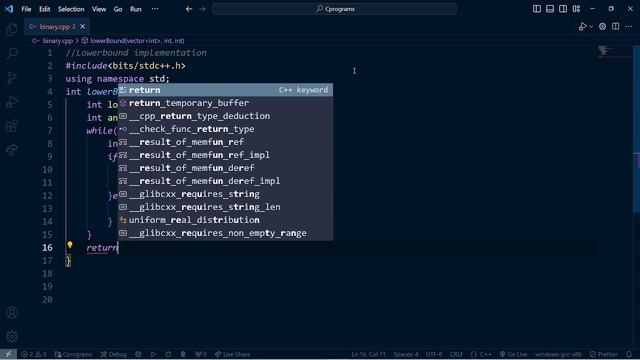Viewport: 640px width, 360px height.
Task: Open the editor More Actions ellipsis
Action: [629, 27]
